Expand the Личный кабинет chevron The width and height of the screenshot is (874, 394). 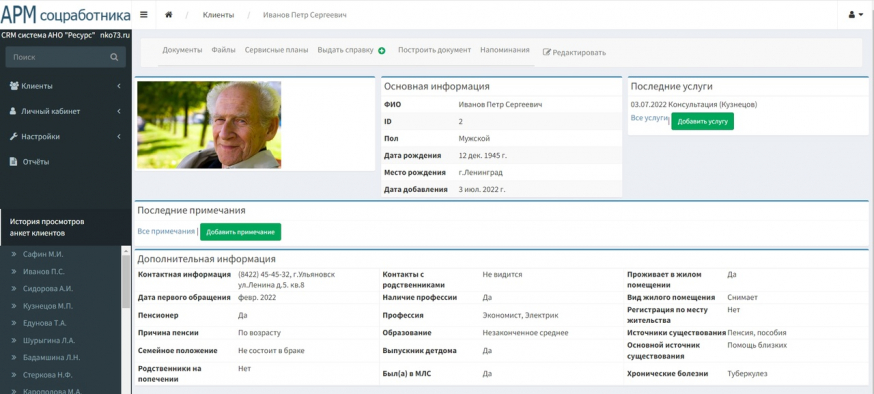(x=119, y=111)
